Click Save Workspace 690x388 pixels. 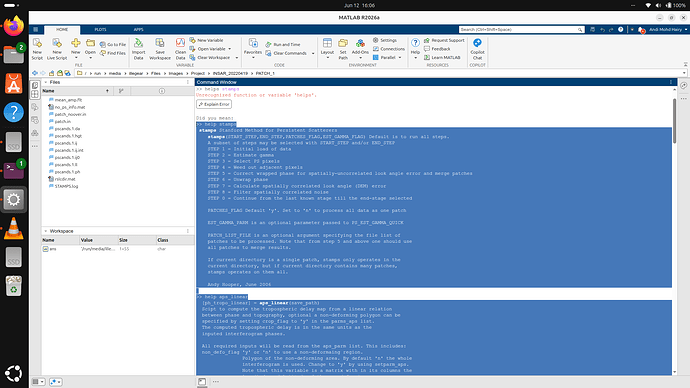tap(160, 49)
